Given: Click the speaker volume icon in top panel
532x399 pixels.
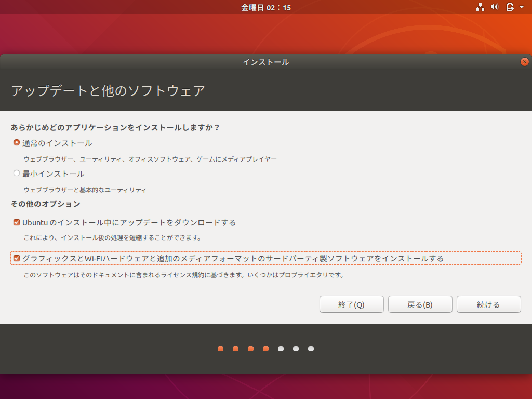Looking at the screenshot, I should 494,7.
